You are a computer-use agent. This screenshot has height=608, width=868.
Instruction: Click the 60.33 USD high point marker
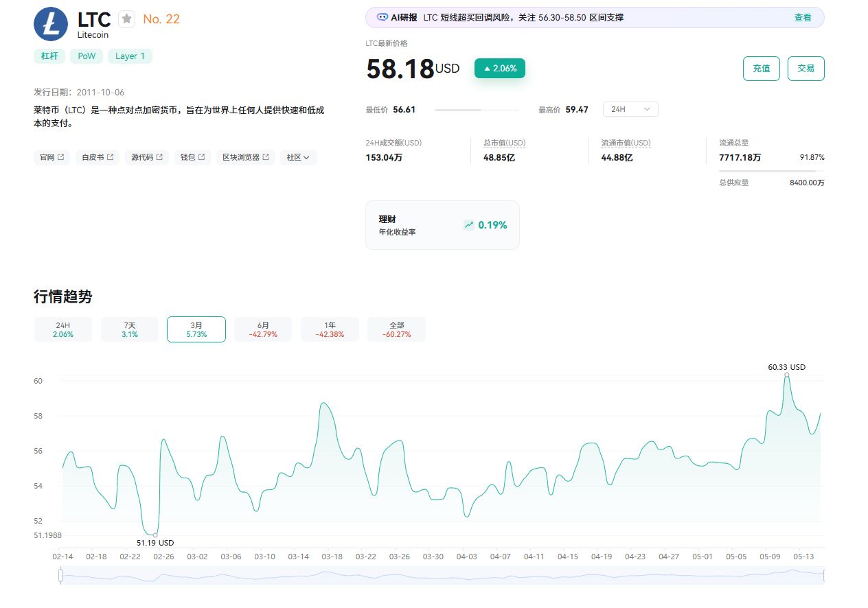coord(787,375)
